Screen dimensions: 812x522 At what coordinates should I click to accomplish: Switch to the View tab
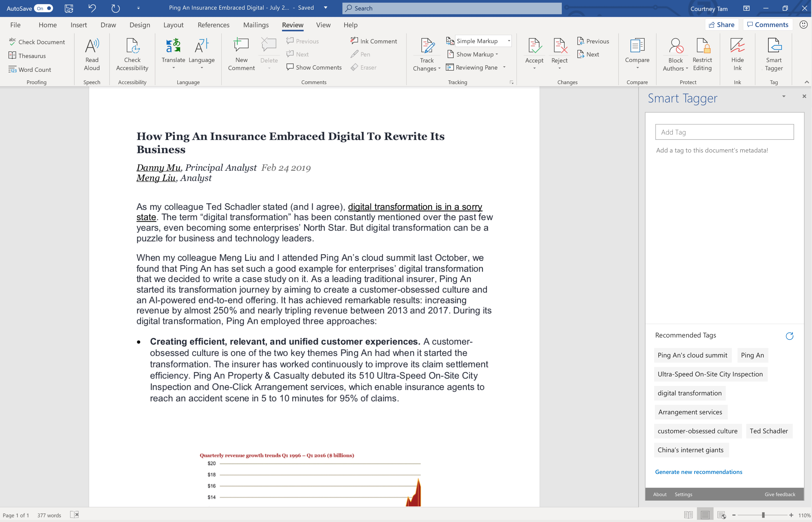pyautogui.click(x=323, y=25)
